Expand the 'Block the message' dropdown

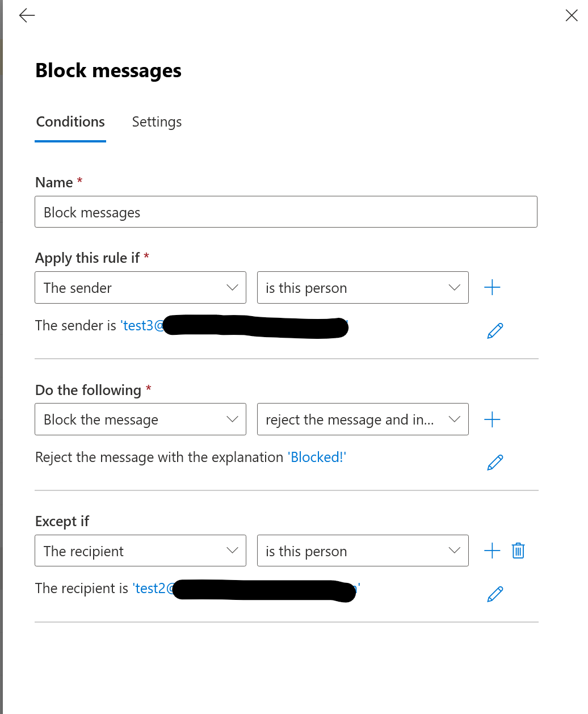(140, 419)
